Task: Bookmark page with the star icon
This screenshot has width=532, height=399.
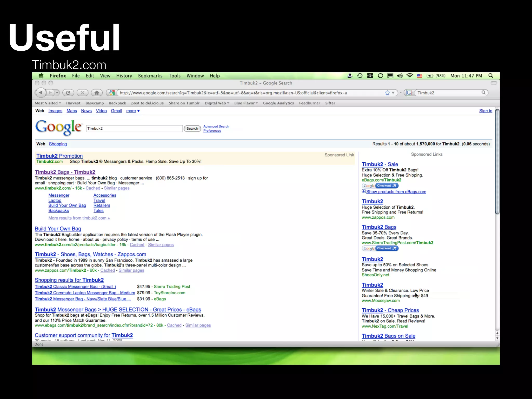Action: tap(387, 93)
